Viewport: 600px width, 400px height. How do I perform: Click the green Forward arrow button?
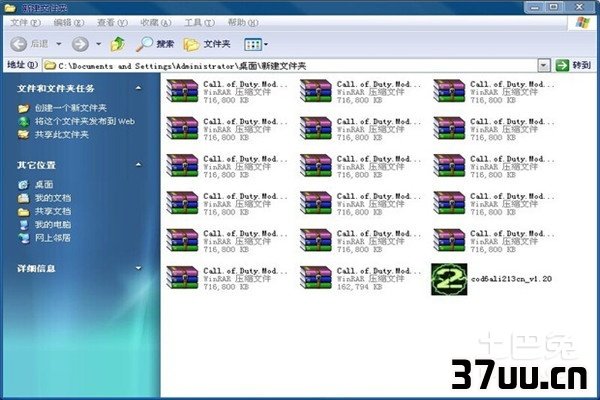80,44
